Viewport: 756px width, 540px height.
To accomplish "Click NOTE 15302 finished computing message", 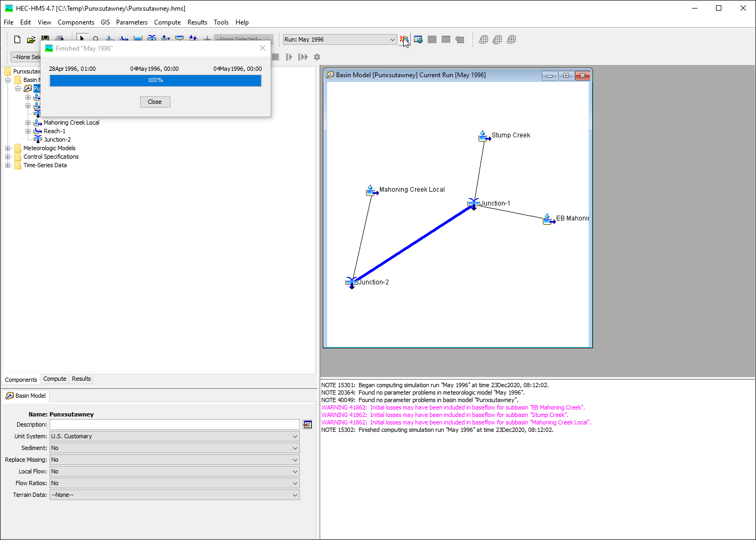I will click(437, 430).
